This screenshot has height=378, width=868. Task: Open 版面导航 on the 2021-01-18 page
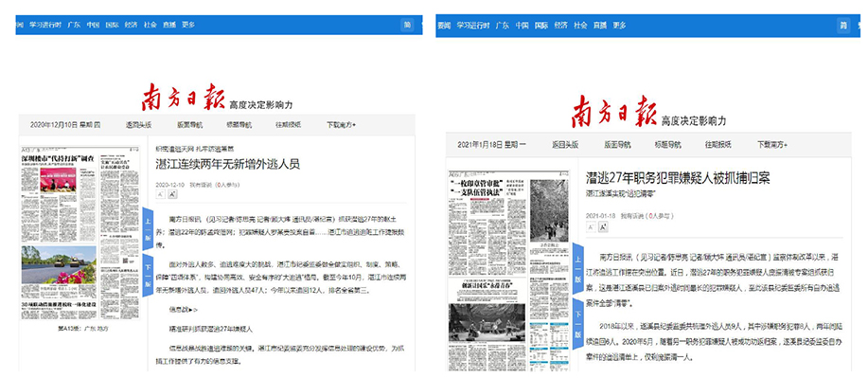coord(617,145)
